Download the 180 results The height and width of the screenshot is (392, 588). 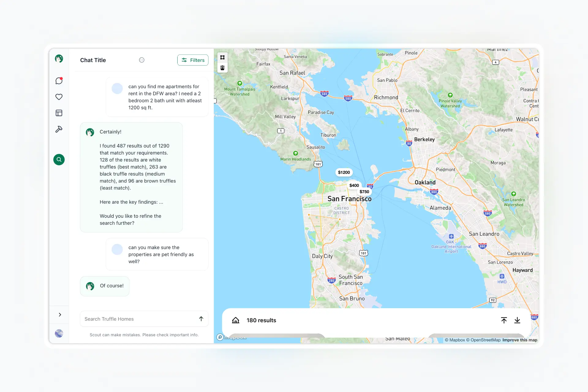tap(518, 320)
